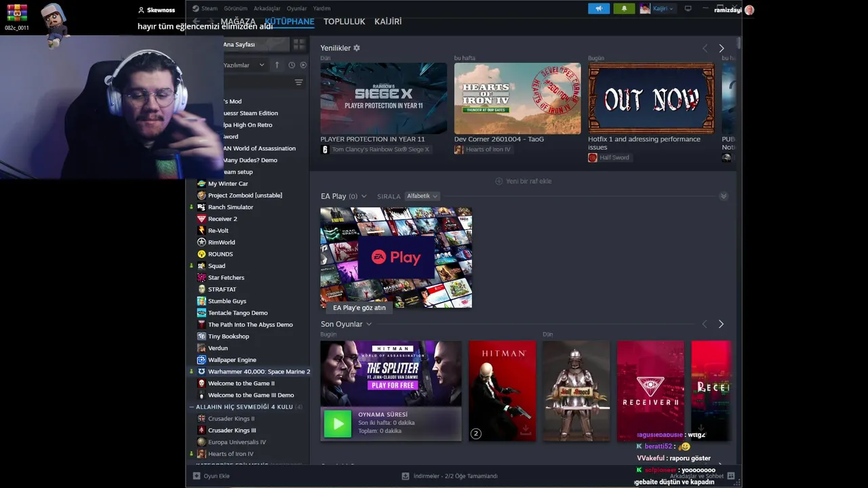Click the blue announcements megaphone icon
Viewport: 868px width, 488px height.
click(x=599, y=9)
